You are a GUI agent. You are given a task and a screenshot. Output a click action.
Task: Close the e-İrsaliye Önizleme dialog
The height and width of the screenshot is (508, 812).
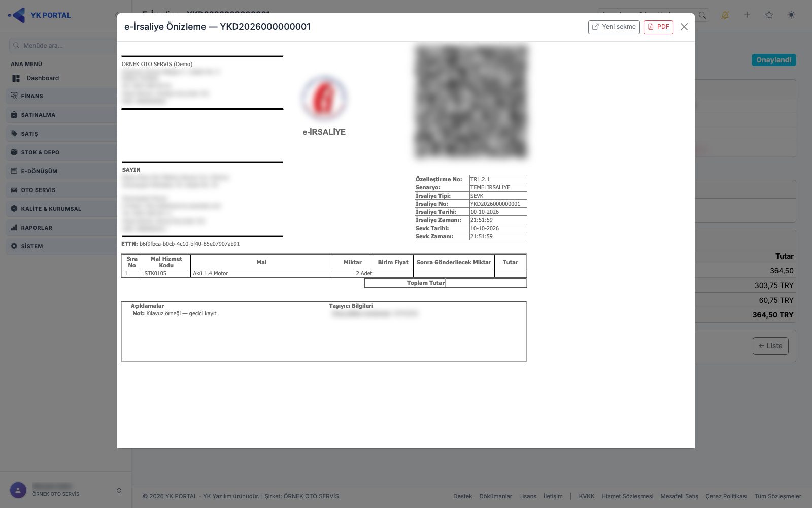[684, 27]
